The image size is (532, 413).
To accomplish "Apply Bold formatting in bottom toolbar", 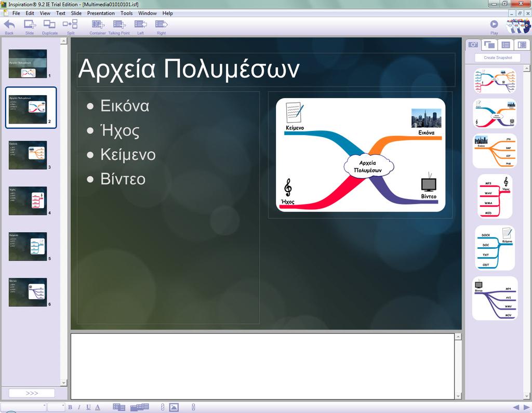I will [70, 407].
